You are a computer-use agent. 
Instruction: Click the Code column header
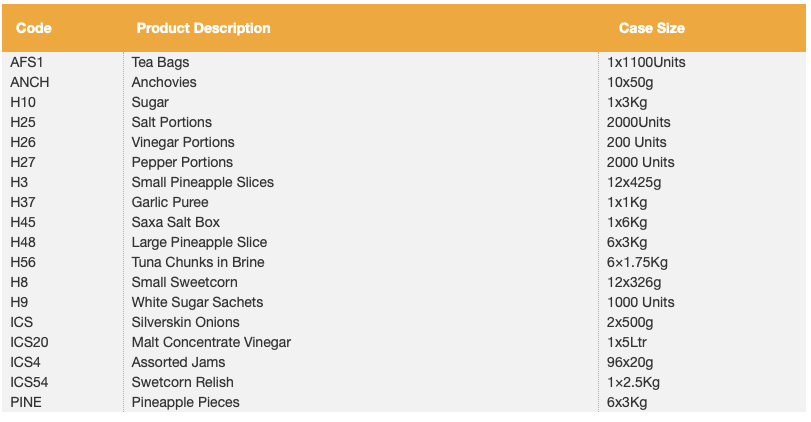tap(34, 28)
